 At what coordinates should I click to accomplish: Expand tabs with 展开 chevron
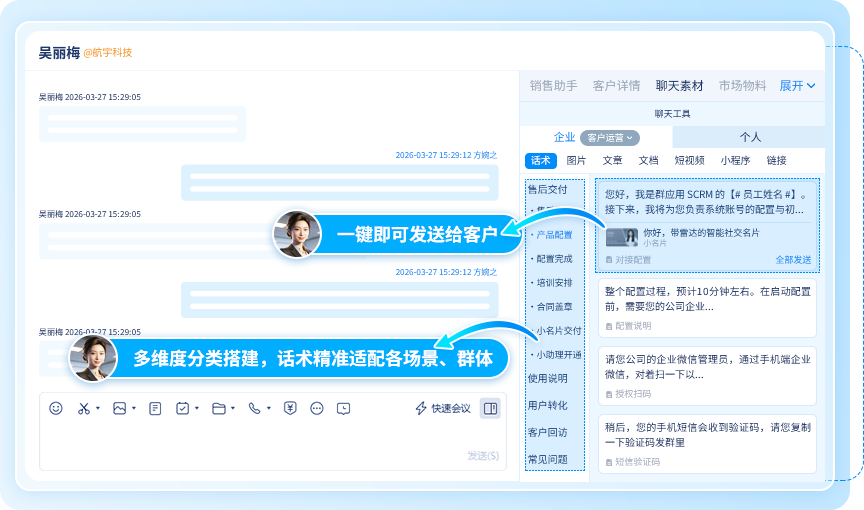coord(797,86)
